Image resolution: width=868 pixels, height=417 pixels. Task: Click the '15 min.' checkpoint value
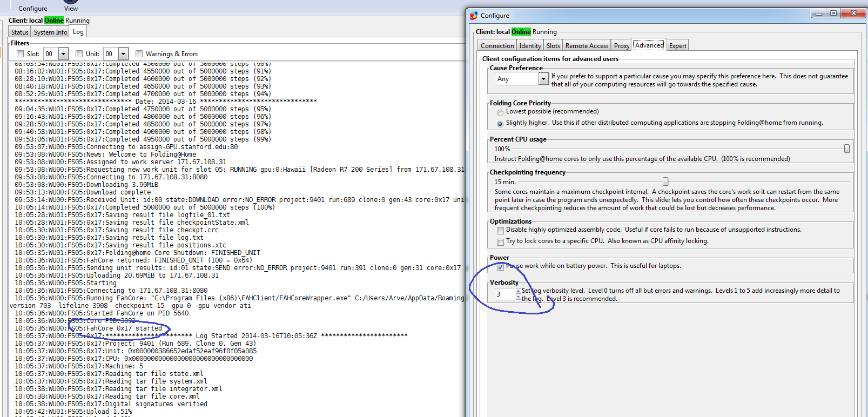tap(505, 182)
